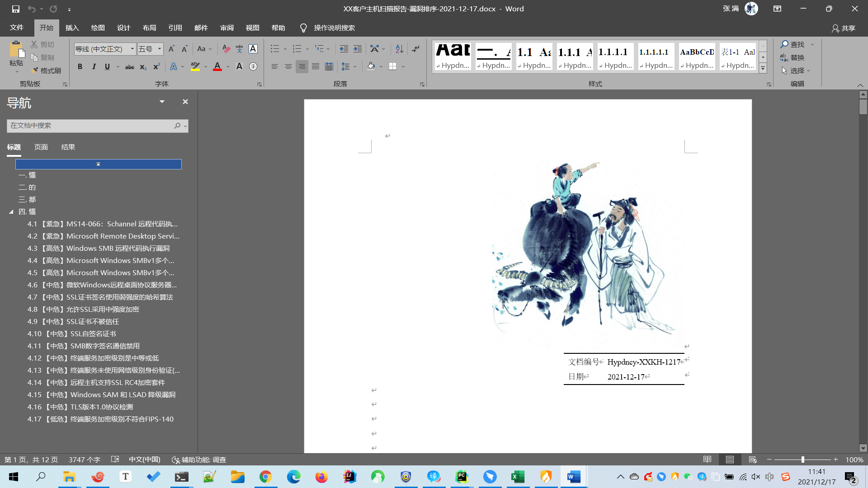
Task: Open the Find search tool
Action: pyautogui.click(x=793, y=44)
